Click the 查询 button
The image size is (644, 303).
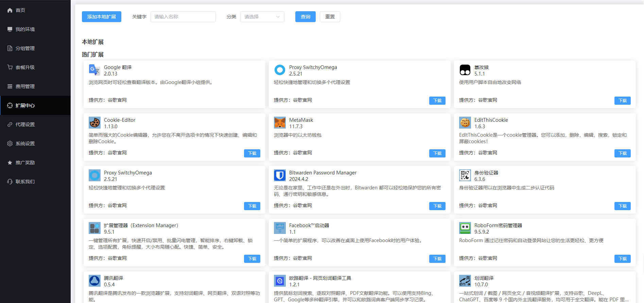305,17
